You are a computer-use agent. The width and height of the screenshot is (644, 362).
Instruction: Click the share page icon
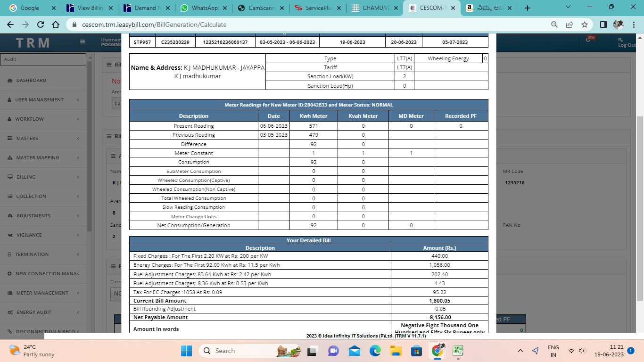coord(570,25)
